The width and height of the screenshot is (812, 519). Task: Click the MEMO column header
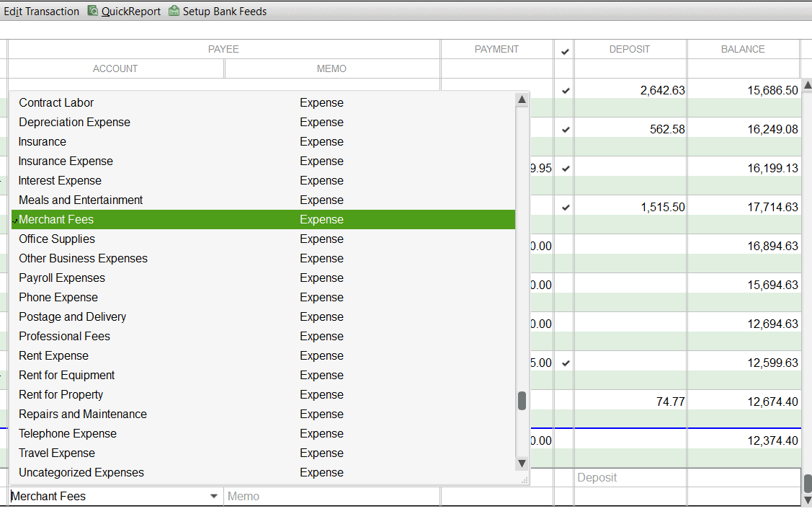(332, 69)
